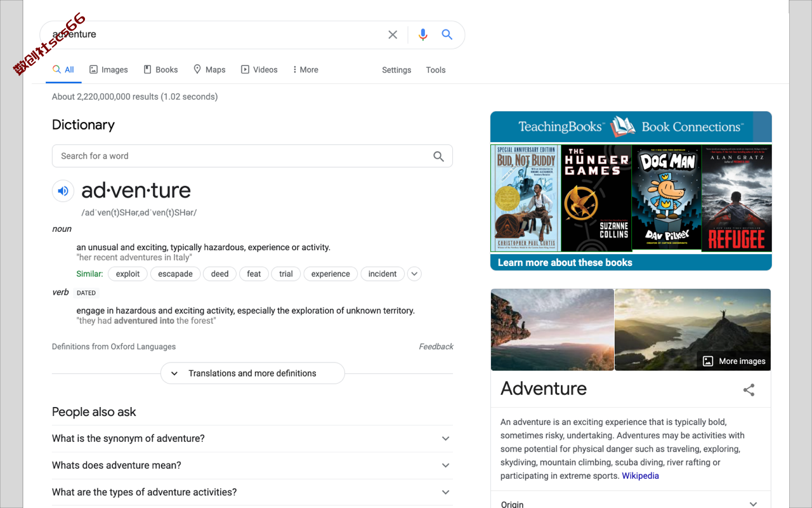Expand Translations and more definitions
The width and height of the screenshot is (812, 508).
(x=252, y=373)
